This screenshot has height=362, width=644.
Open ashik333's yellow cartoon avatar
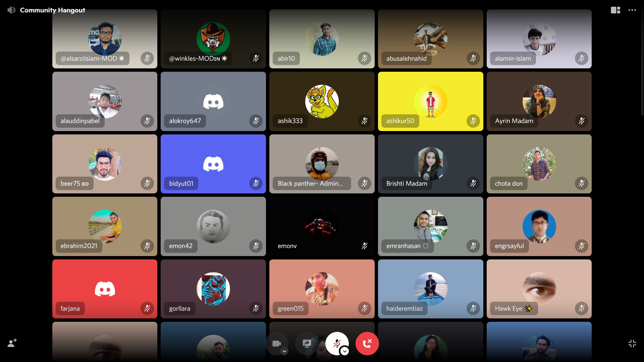tap(322, 102)
